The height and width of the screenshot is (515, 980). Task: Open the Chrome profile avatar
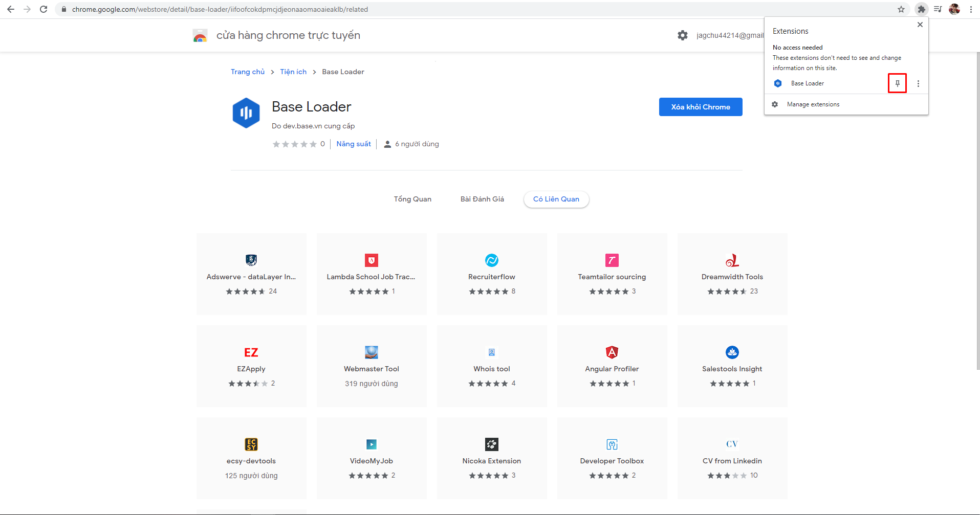[x=954, y=9]
